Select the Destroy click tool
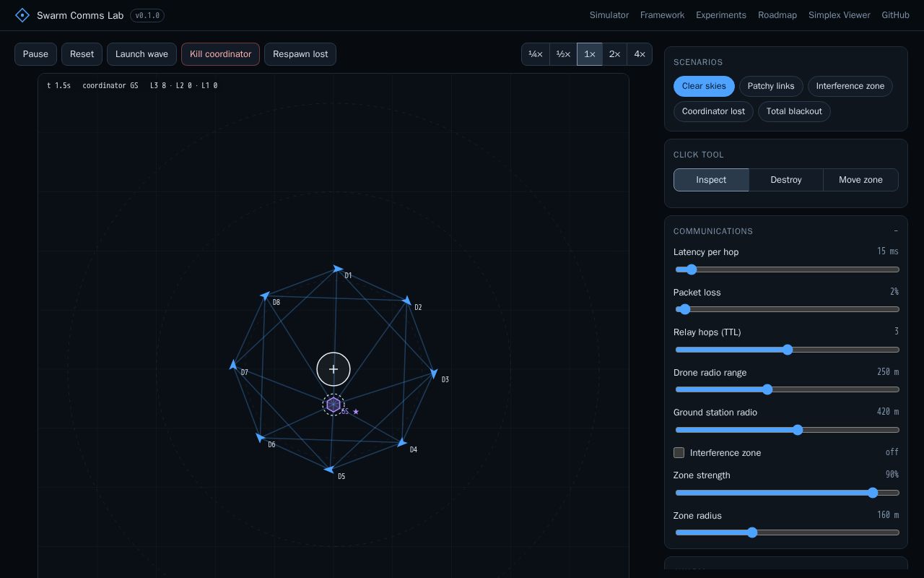 pyautogui.click(x=786, y=180)
